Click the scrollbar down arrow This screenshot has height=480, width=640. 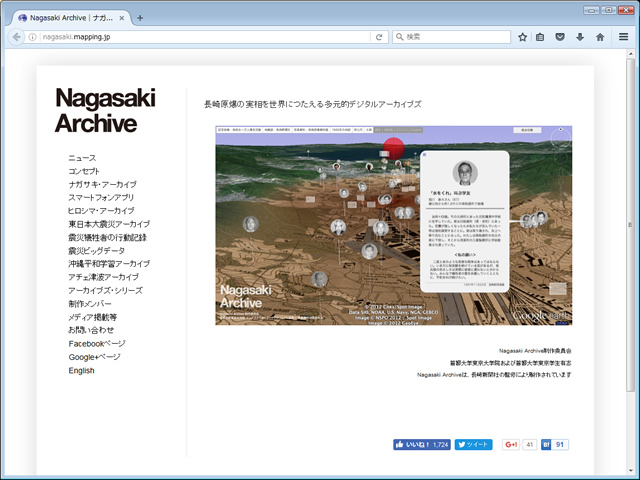(x=631, y=471)
